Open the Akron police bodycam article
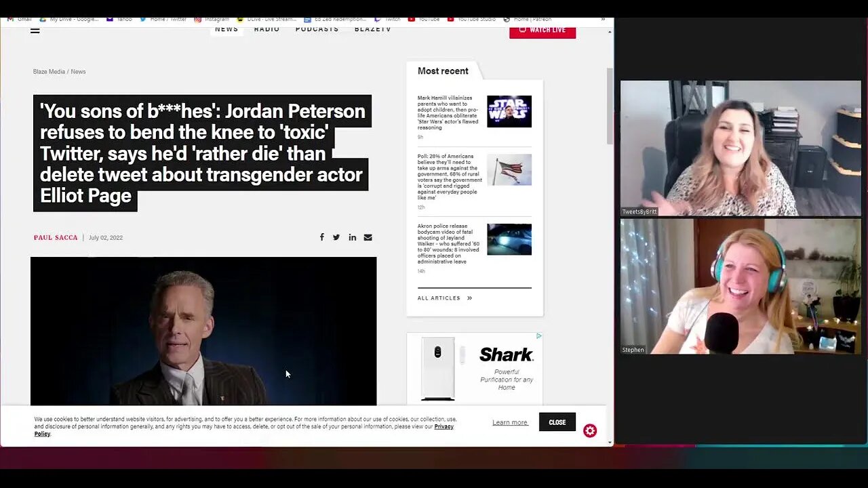The width and height of the screenshot is (868, 488). tap(450, 244)
